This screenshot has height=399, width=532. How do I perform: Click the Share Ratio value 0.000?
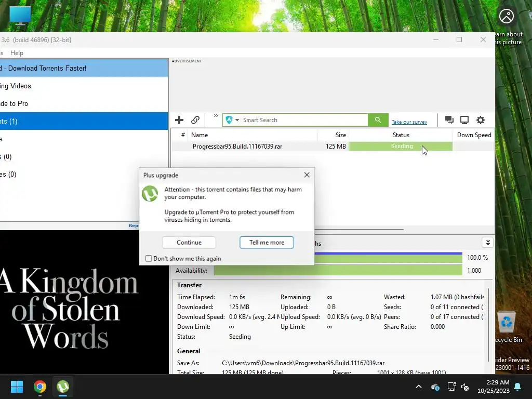pos(437,327)
